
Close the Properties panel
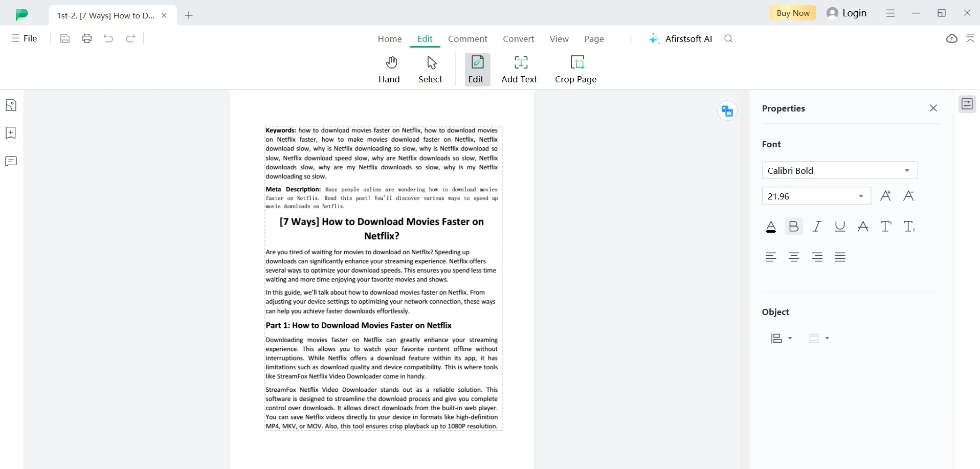pyautogui.click(x=933, y=108)
